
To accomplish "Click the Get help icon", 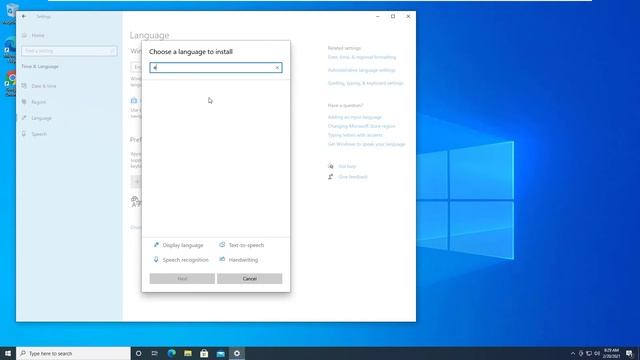I will (331, 166).
